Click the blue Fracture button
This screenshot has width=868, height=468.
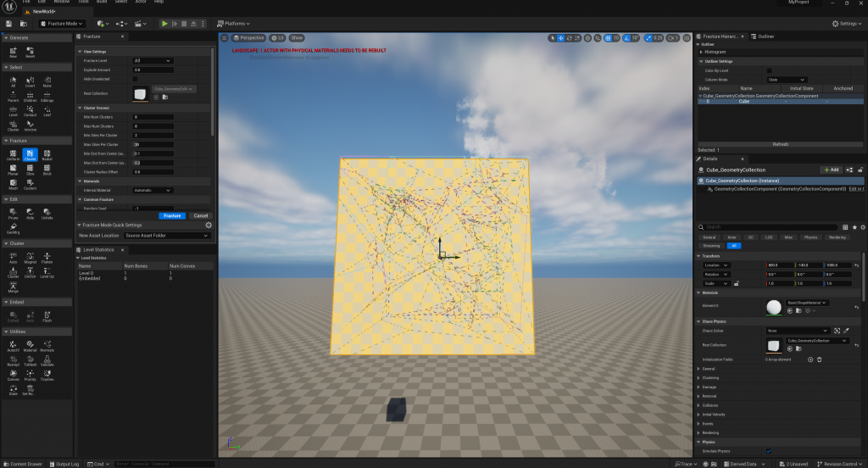click(172, 215)
